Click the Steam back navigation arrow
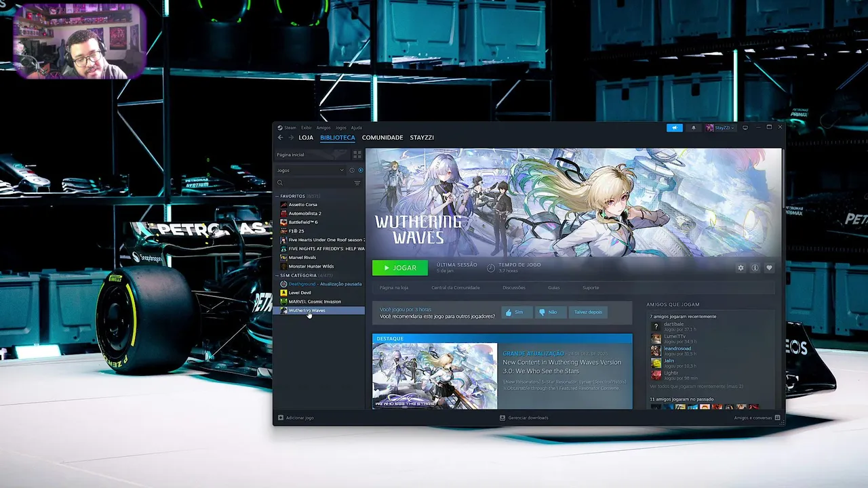Screen dimensions: 868x488 coord(280,138)
